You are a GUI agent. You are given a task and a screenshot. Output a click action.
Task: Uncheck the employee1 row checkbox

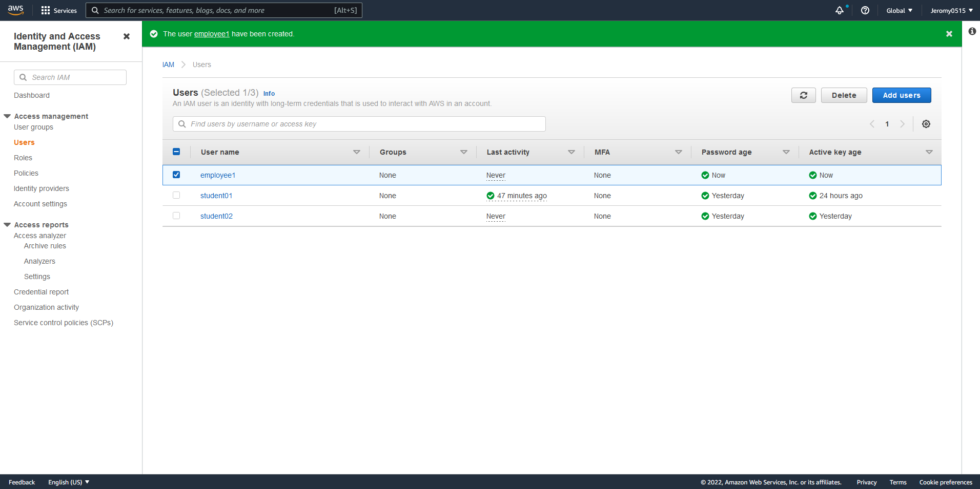(176, 175)
